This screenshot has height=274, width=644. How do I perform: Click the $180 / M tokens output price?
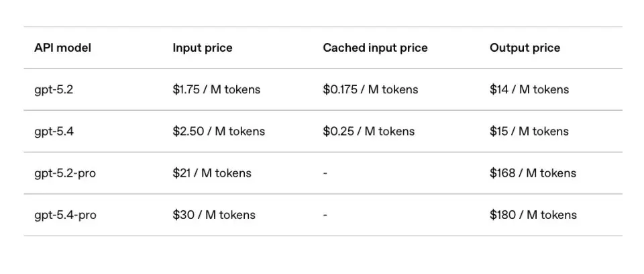(x=533, y=215)
